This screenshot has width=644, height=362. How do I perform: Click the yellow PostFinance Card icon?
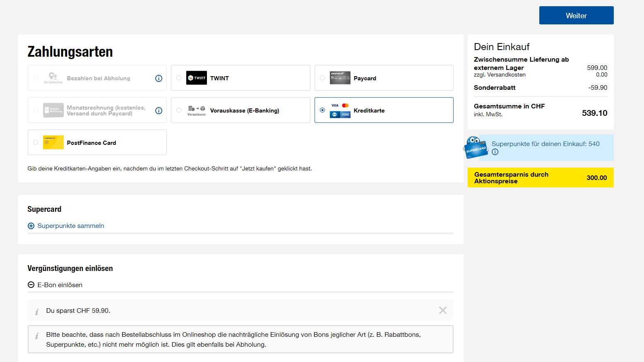pos(53,142)
